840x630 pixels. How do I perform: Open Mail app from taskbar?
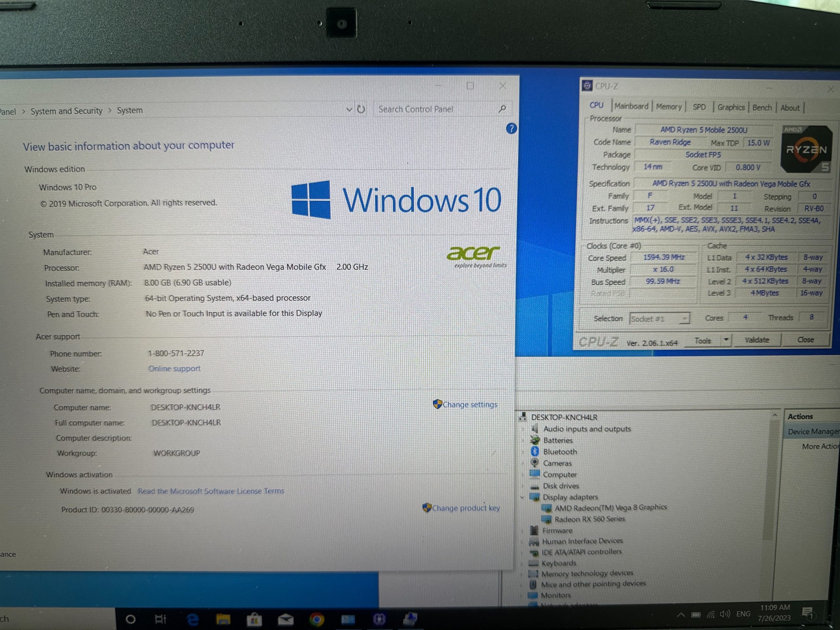click(285, 620)
